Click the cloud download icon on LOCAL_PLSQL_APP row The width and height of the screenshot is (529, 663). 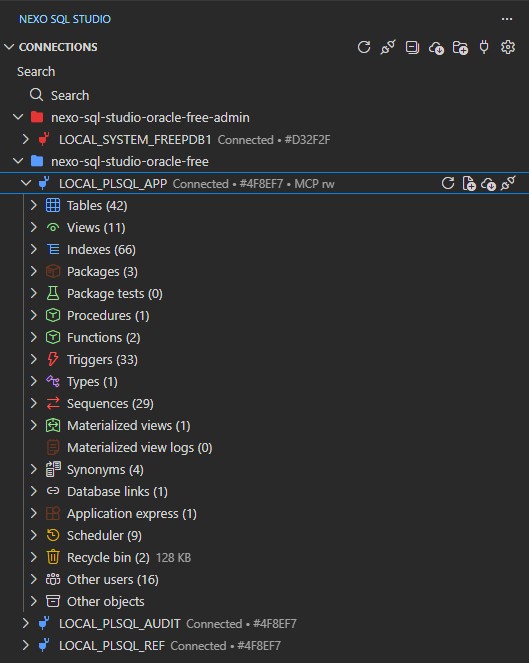(488, 184)
